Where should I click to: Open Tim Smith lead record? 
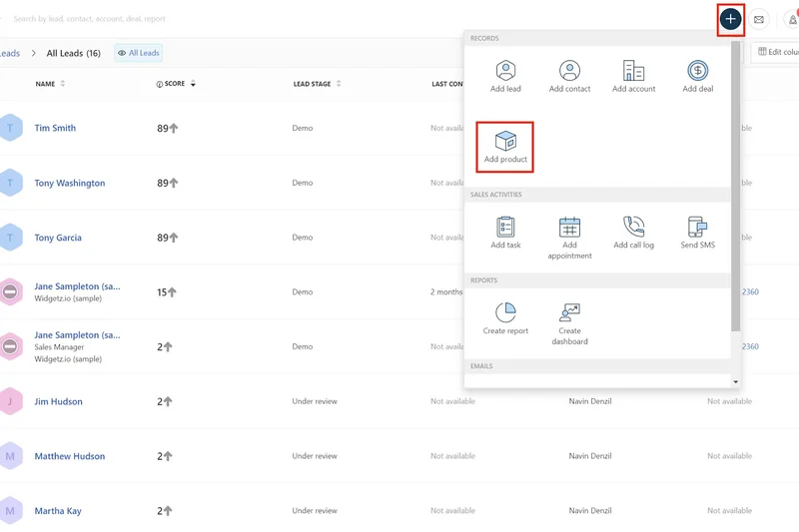click(x=55, y=128)
